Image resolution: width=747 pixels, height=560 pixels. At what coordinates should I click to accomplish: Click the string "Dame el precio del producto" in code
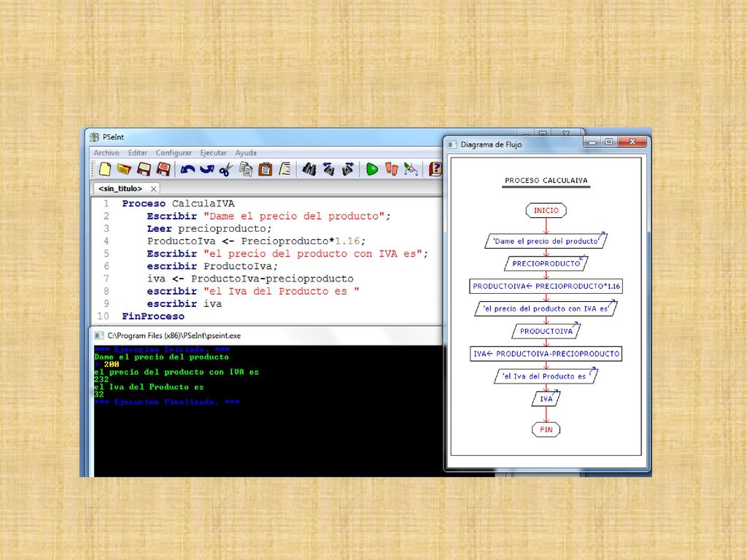(x=294, y=216)
